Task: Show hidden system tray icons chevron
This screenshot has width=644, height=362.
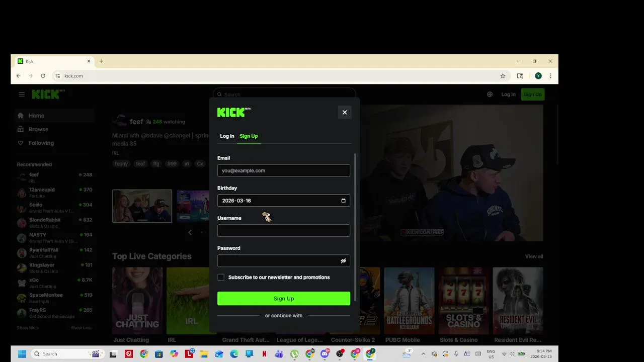Action: (x=423, y=354)
